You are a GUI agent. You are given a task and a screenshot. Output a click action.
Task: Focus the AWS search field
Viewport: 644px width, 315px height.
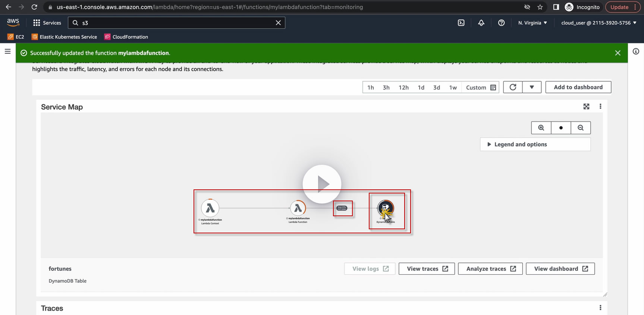point(176,23)
